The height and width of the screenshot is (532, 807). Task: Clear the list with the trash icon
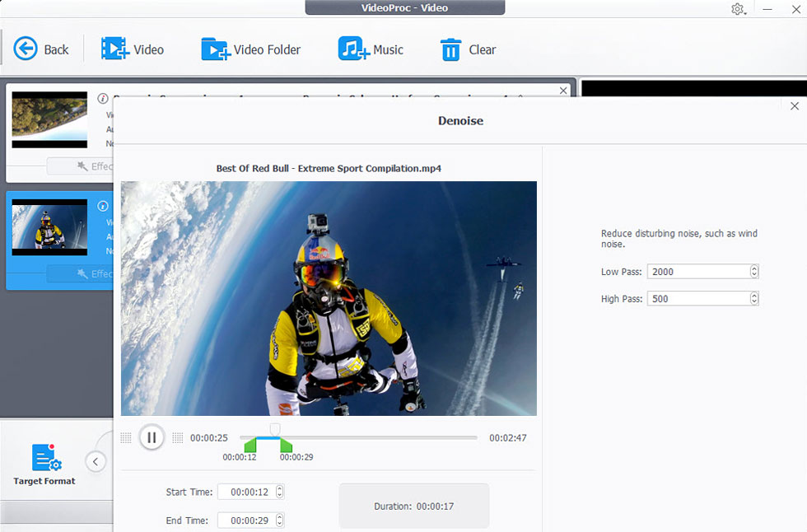tap(450, 50)
